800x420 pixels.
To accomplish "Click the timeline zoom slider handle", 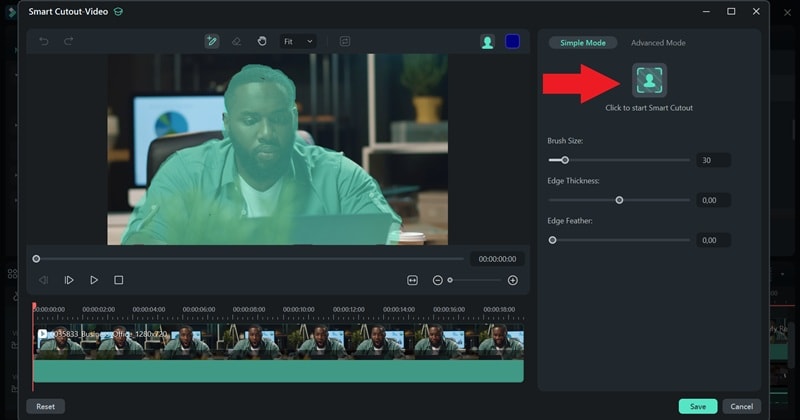I will click(450, 280).
